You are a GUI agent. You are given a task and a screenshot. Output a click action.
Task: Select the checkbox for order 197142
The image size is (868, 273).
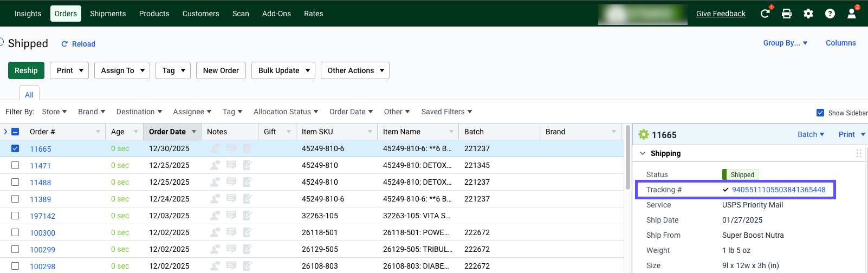15,216
